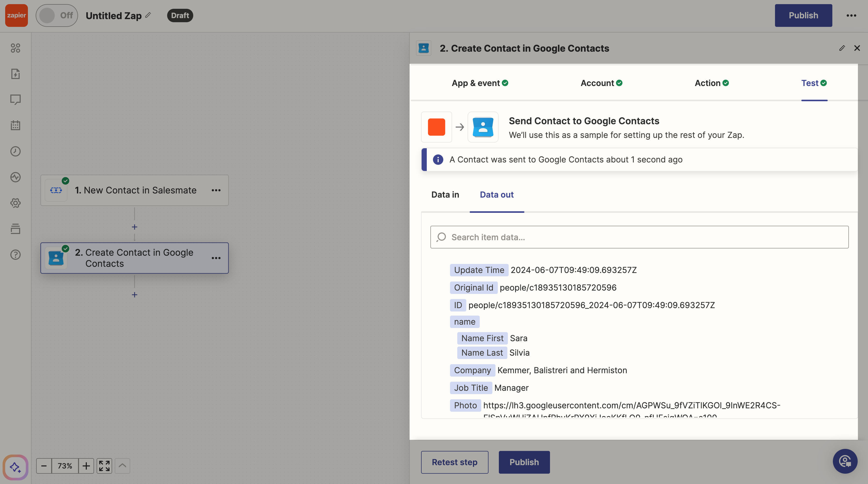Click the fit-to-view expand icon

click(104, 466)
